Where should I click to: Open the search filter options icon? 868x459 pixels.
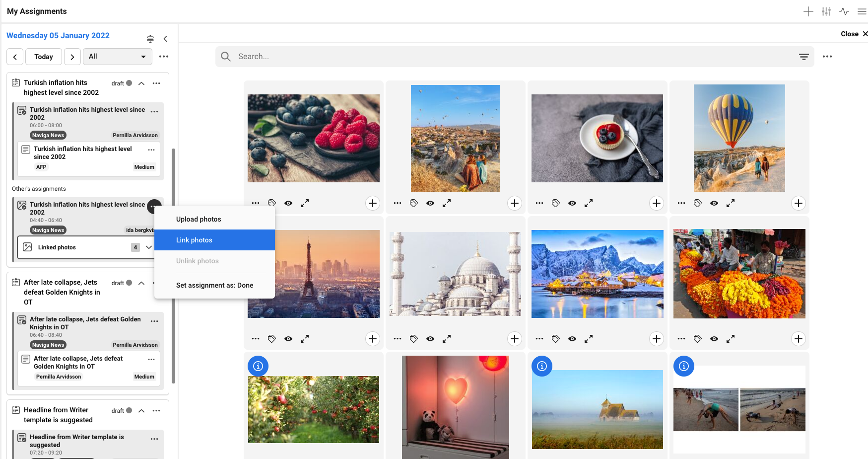803,57
